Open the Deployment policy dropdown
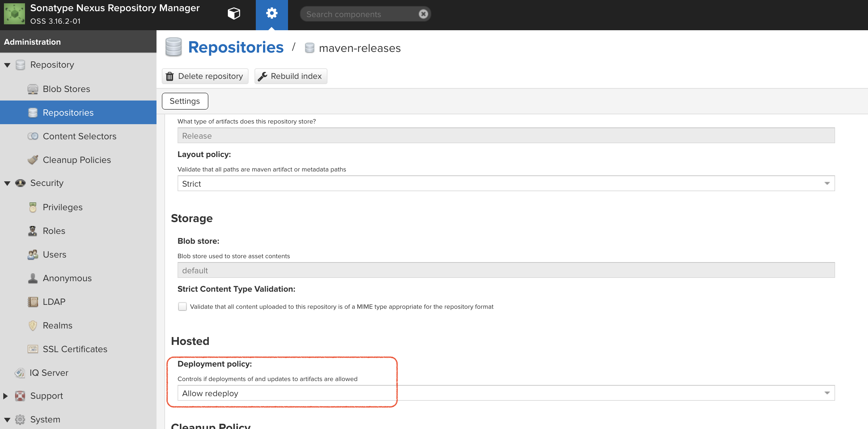Image resolution: width=868 pixels, height=429 pixels. [506, 393]
